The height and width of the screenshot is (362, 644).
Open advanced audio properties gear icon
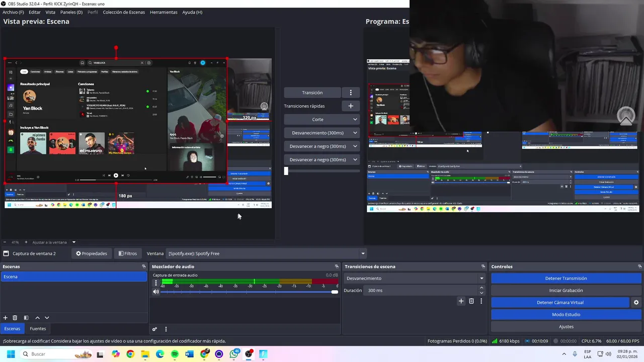pos(155,329)
